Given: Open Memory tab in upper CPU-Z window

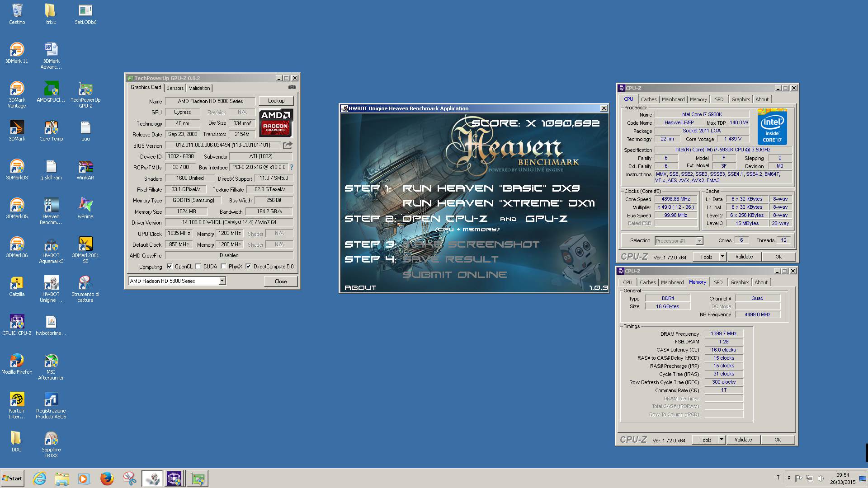Looking at the screenshot, I should [698, 99].
